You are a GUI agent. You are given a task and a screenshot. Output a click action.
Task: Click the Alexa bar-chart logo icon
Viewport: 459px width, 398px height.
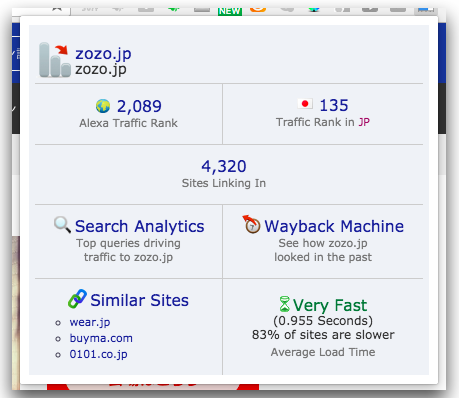click(x=55, y=60)
